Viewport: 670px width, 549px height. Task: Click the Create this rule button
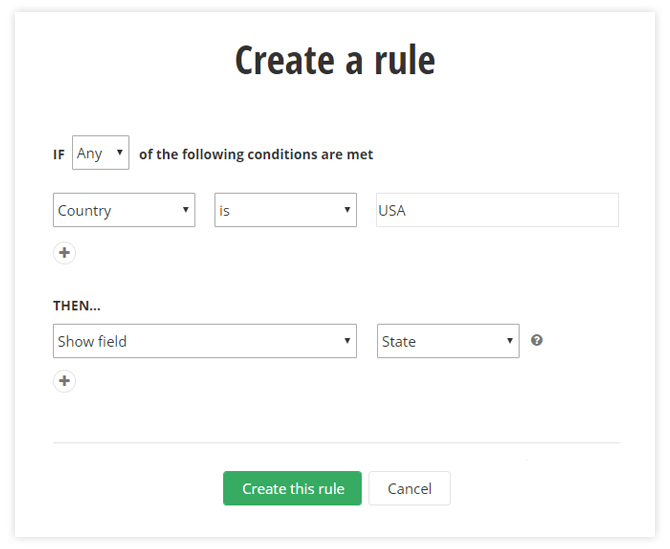pos(292,489)
